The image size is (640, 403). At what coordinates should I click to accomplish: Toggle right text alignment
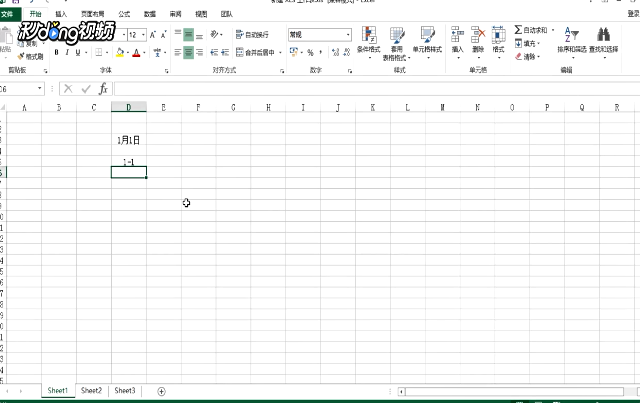pyautogui.click(x=199, y=52)
